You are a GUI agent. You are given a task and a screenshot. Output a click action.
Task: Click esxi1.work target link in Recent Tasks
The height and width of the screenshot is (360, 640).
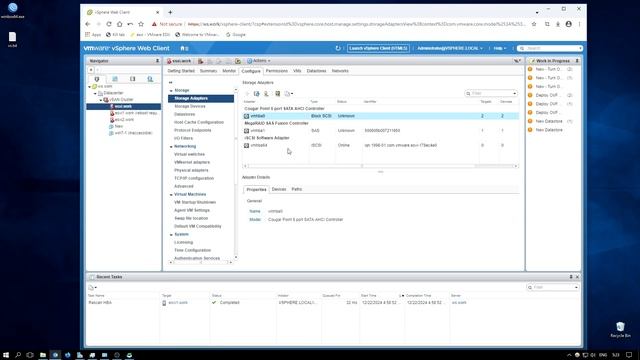178,302
